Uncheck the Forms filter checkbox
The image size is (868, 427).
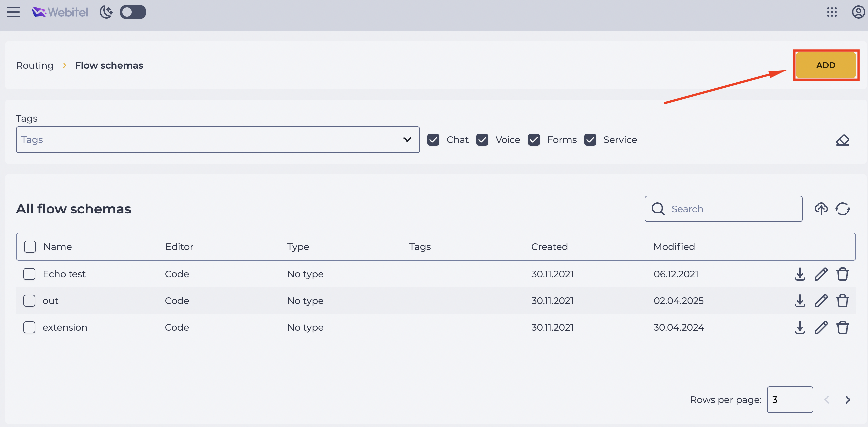coord(534,140)
